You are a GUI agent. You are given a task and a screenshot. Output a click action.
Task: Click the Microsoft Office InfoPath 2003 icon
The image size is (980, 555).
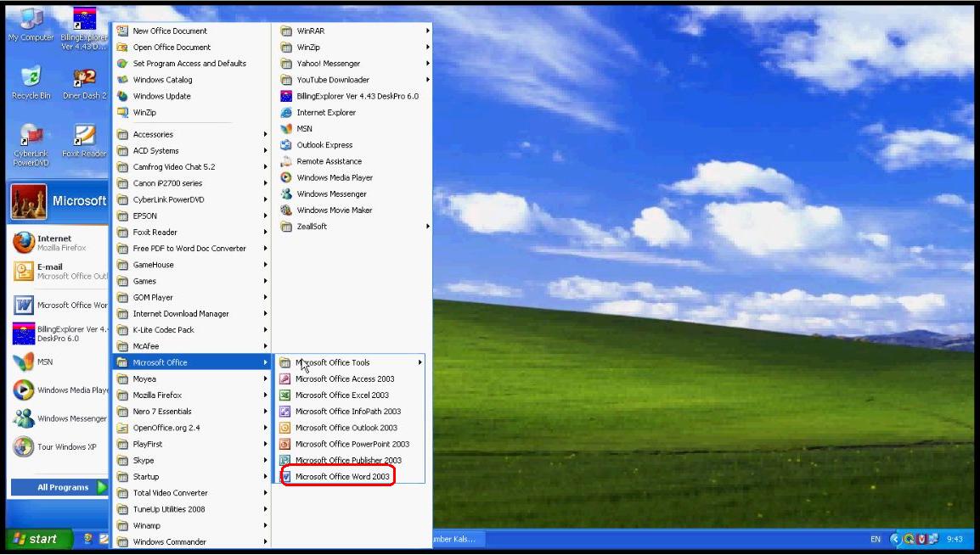pos(284,411)
